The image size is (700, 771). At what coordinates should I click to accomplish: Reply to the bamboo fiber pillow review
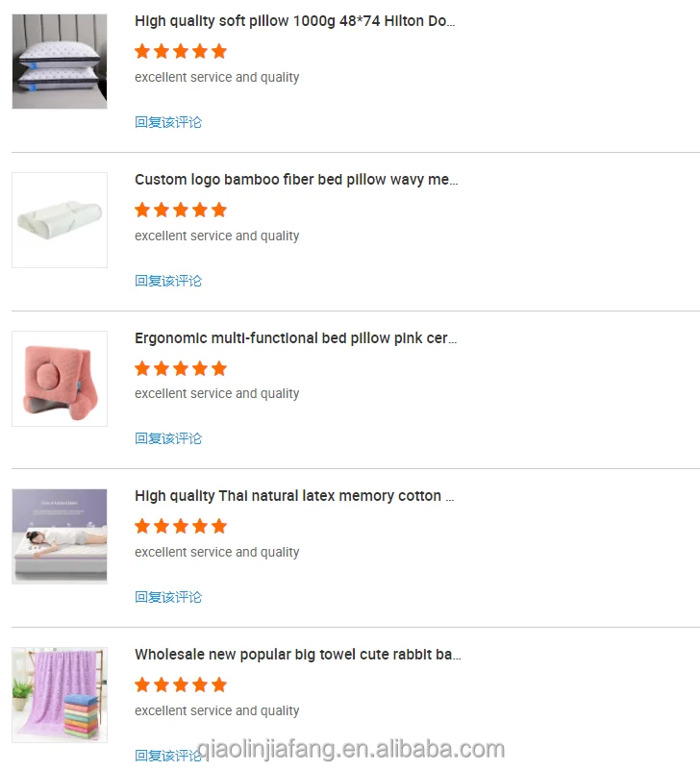(168, 281)
